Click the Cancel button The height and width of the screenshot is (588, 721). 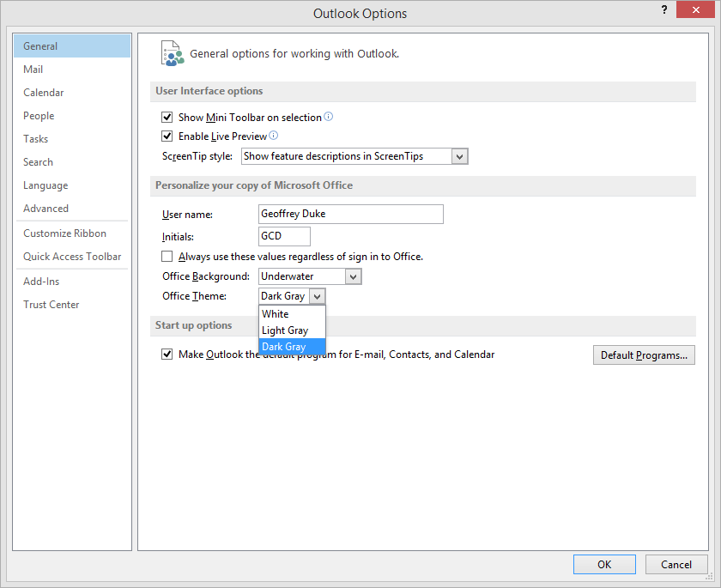coord(676,565)
